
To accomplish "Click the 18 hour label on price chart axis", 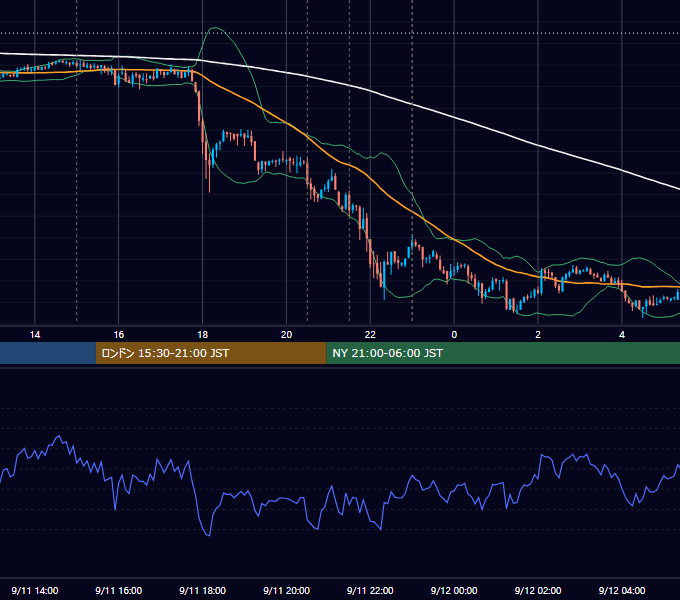I will (x=203, y=335).
